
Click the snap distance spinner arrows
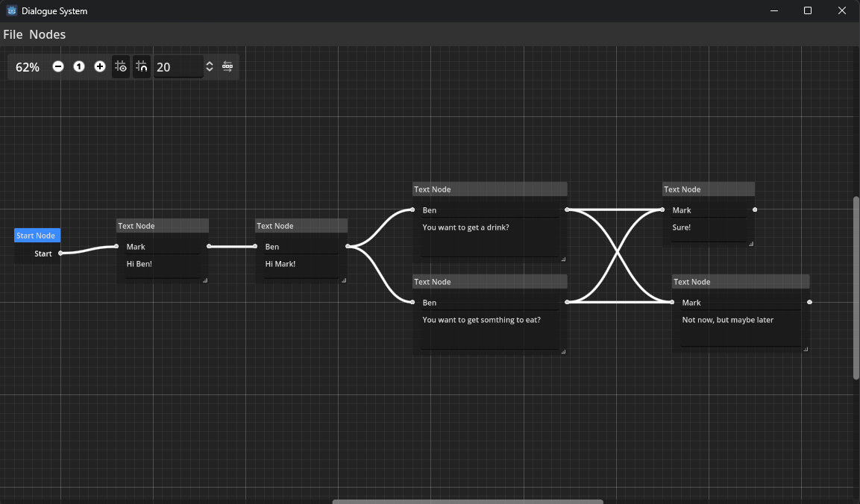(x=210, y=67)
